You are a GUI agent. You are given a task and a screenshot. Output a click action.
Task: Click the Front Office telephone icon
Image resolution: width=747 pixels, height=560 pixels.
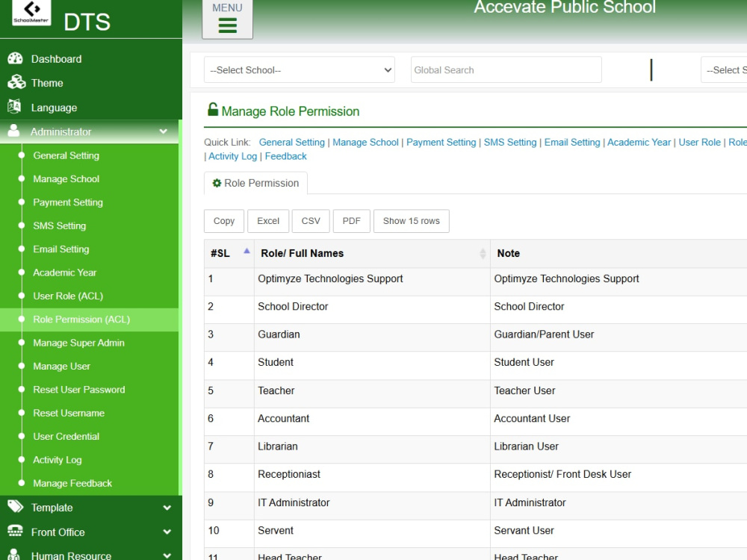coord(15,531)
